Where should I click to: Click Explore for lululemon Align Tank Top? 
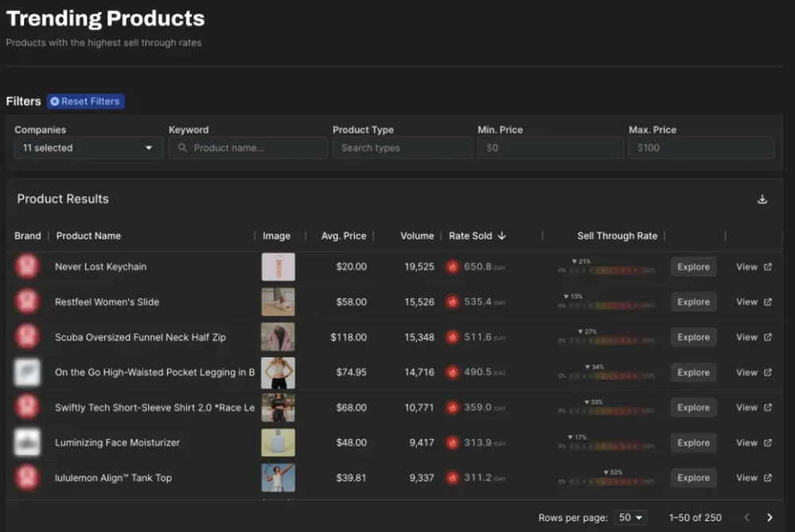click(x=693, y=478)
